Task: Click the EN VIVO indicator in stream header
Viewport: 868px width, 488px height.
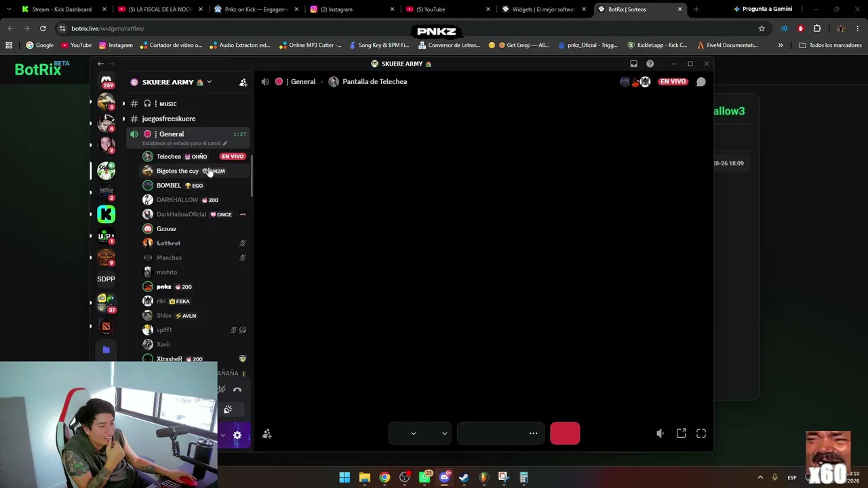Action: 673,81
